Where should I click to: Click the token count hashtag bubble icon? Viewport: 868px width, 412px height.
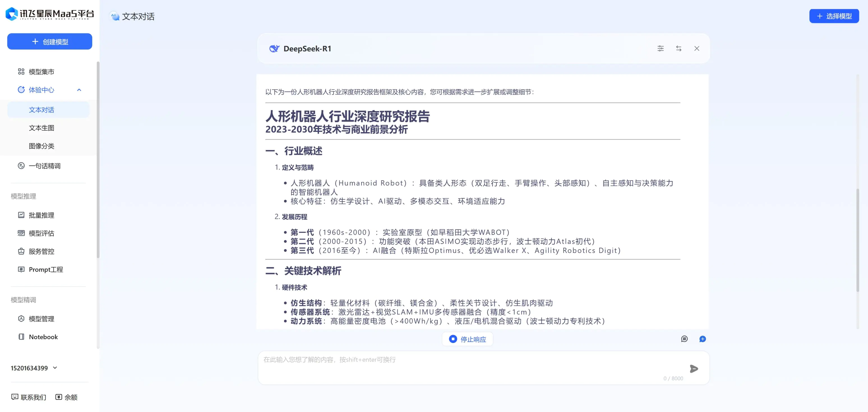coord(684,339)
